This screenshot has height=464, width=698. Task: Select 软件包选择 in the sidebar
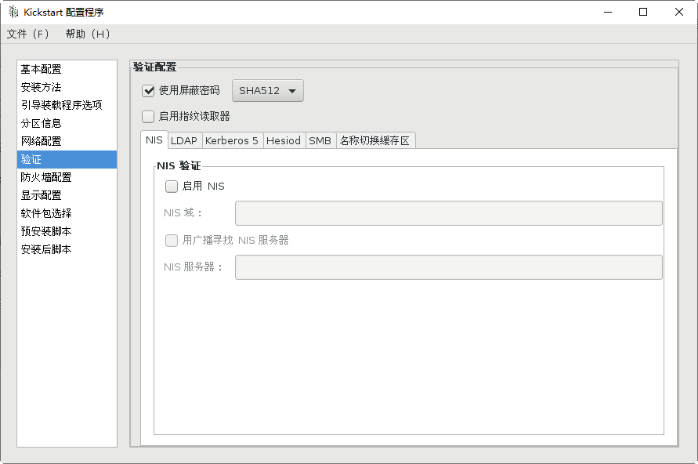[67, 213]
